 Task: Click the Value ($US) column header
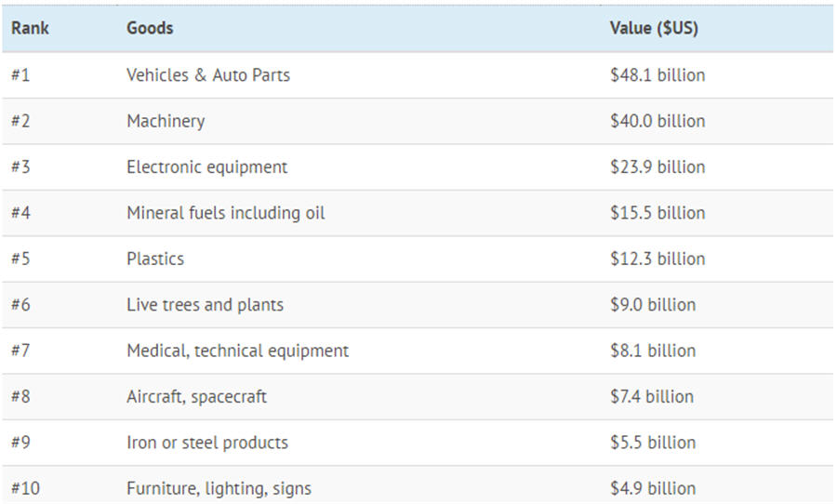pos(654,28)
